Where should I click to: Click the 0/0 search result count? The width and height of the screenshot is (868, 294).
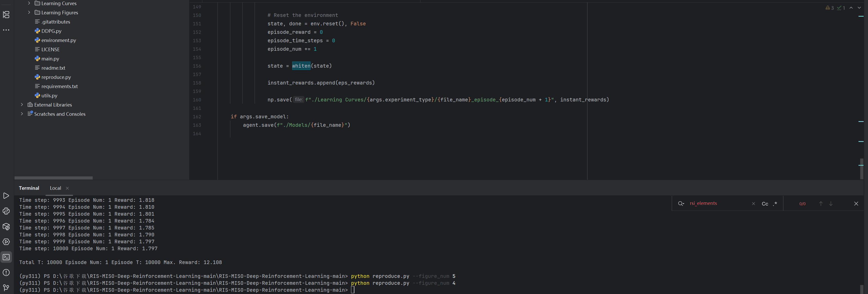[x=802, y=204]
